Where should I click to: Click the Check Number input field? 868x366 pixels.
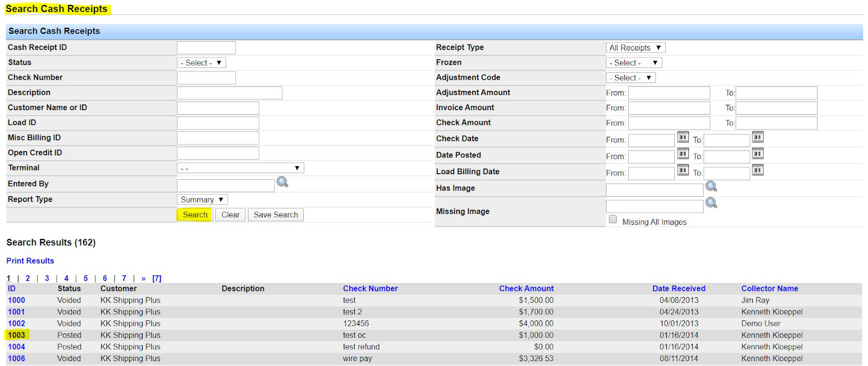pos(206,78)
